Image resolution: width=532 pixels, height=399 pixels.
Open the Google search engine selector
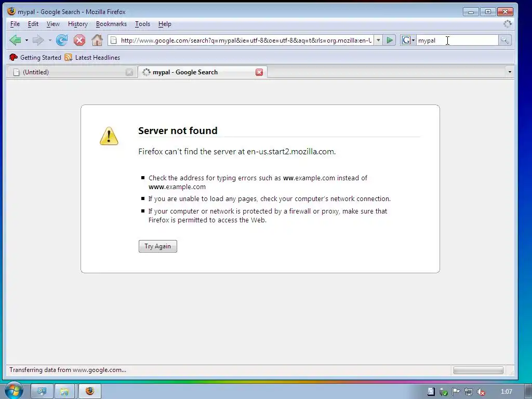[408, 41]
